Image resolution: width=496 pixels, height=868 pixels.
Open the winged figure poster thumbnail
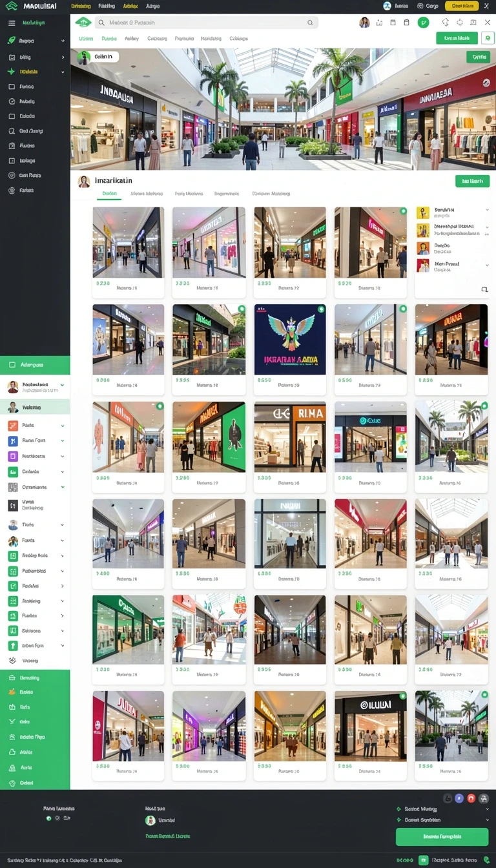[289, 339]
